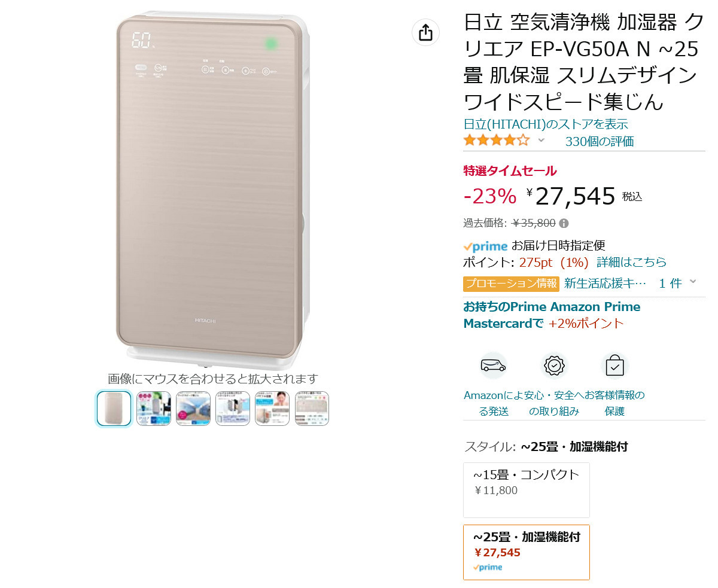Image resolution: width=718 pixels, height=588 pixels.
Task: Click the security badge checkmark icon
Action: pos(554,365)
